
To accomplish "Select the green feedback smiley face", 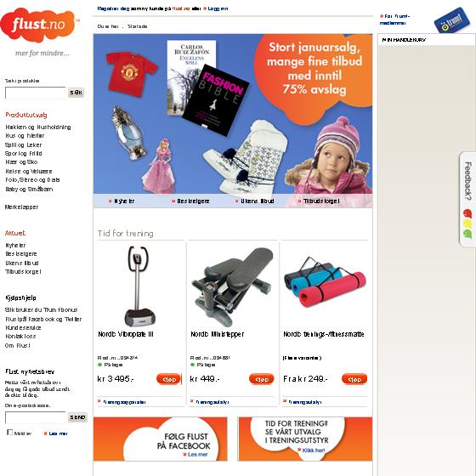I will pyautogui.click(x=467, y=234).
